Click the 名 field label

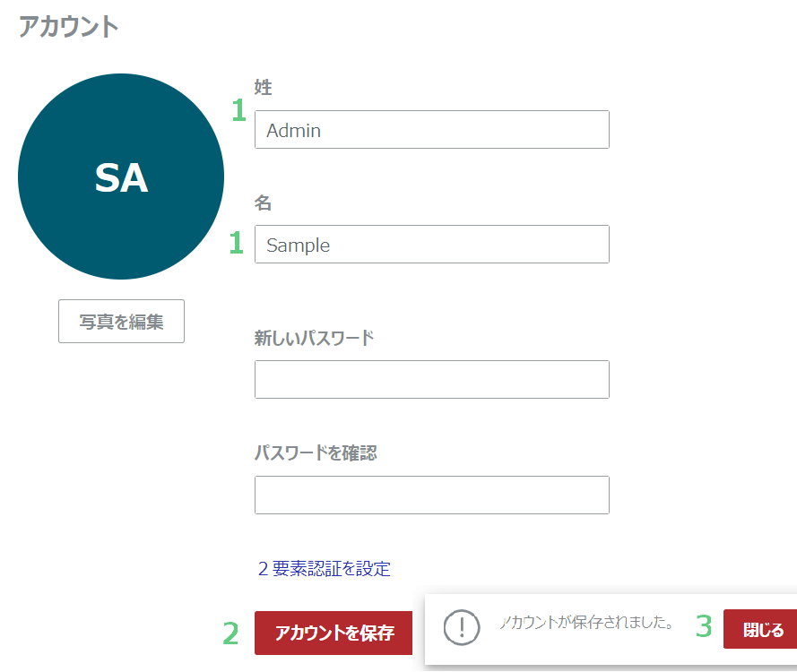(263, 202)
